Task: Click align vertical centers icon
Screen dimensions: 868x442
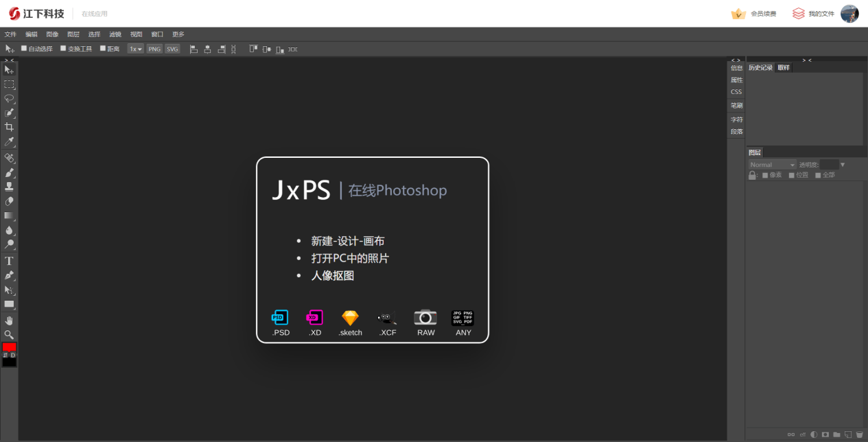Action: coord(266,49)
